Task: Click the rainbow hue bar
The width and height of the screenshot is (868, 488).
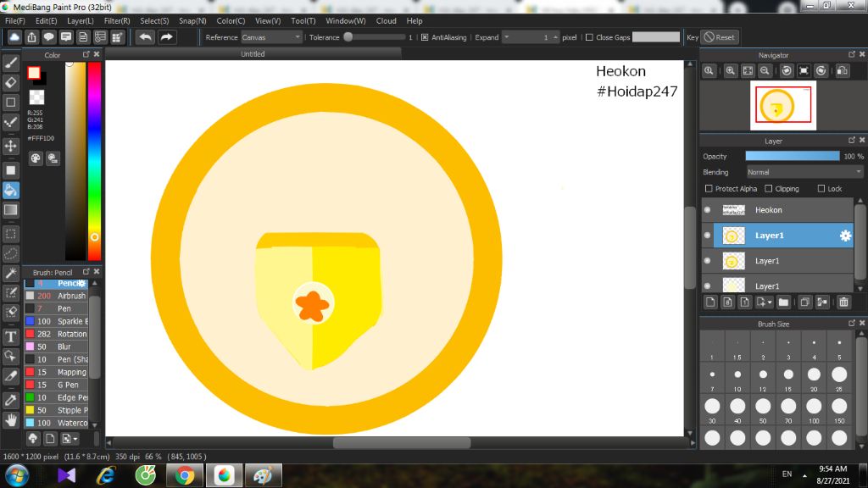Action: pos(95,160)
